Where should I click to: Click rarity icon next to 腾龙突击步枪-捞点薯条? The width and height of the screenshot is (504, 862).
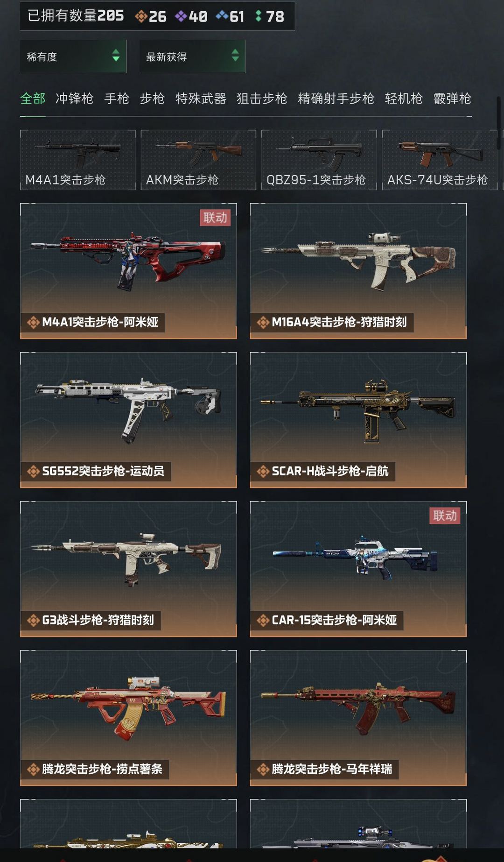pyautogui.click(x=33, y=770)
